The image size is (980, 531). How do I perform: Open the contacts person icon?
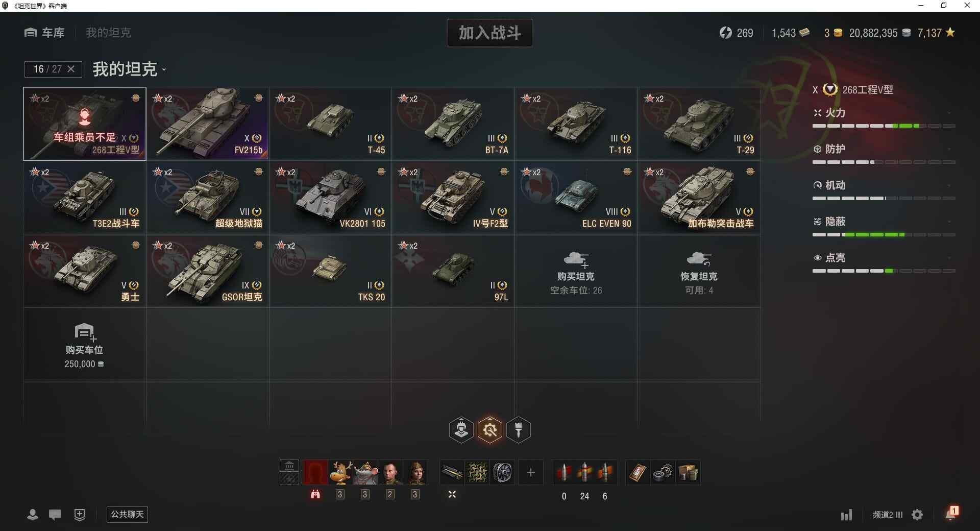coord(32,514)
